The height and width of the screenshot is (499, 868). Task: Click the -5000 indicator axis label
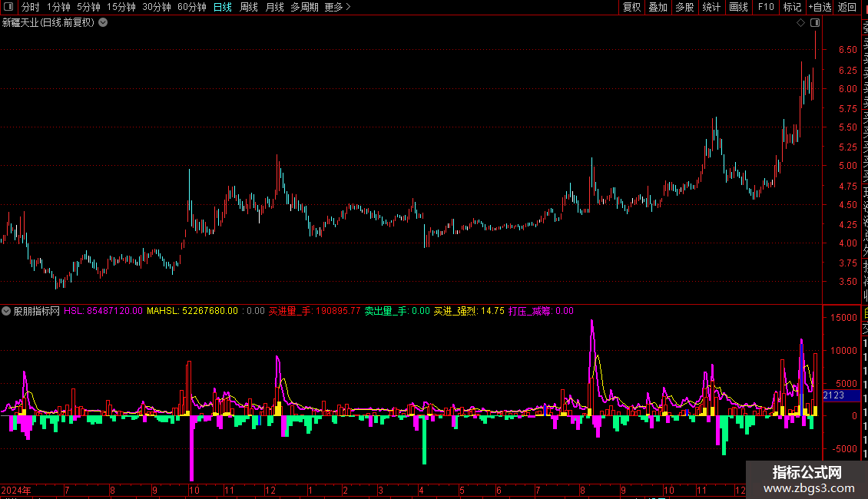click(x=845, y=448)
